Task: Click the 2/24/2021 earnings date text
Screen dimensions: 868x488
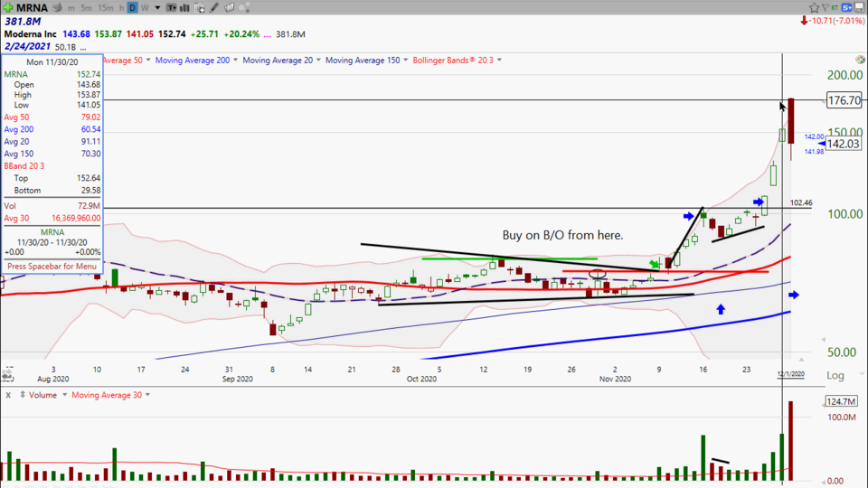Action: point(27,46)
